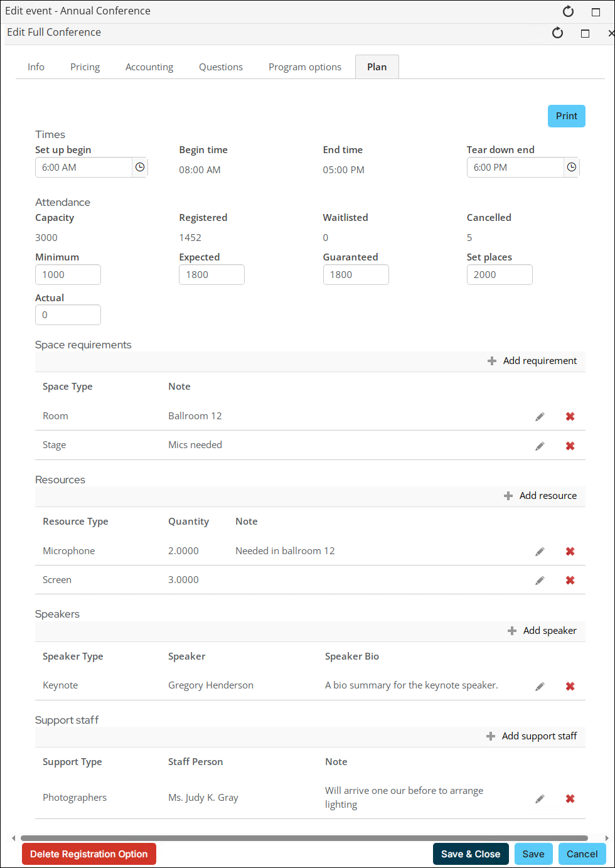Screen dimensions: 615x868
Task: Edit the Keynote speaker row
Action: (x=540, y=687)
